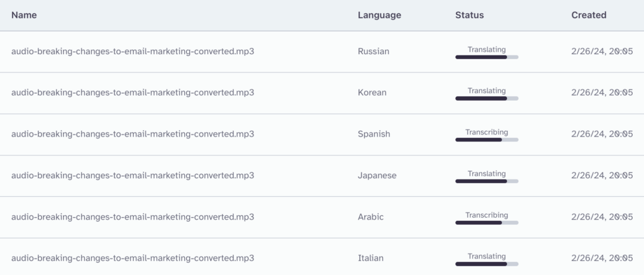Select the Created column header

tap(589, 15)
